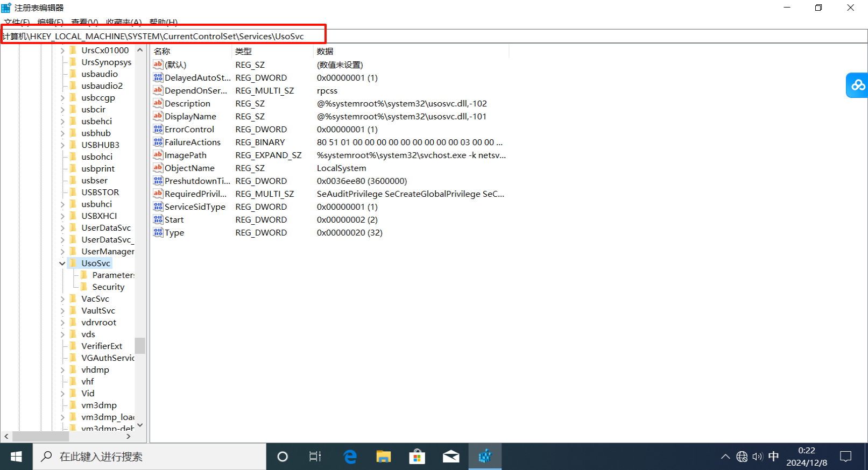Open Microsoft Store from the taskbar
This screenshot has height=470, width=868.
(417, 457)
